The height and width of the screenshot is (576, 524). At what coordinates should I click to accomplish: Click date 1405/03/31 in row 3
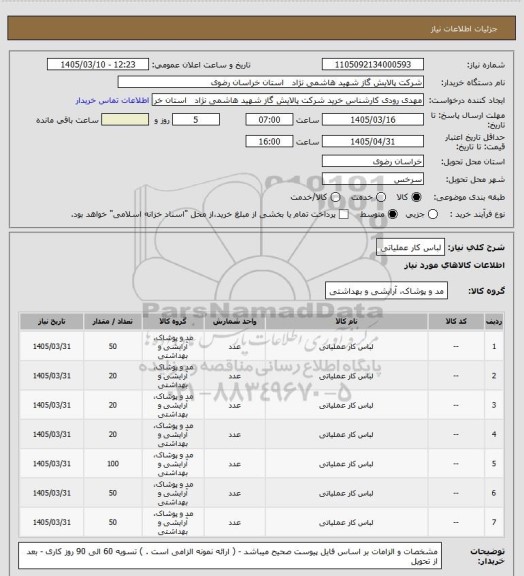point(51,405)
